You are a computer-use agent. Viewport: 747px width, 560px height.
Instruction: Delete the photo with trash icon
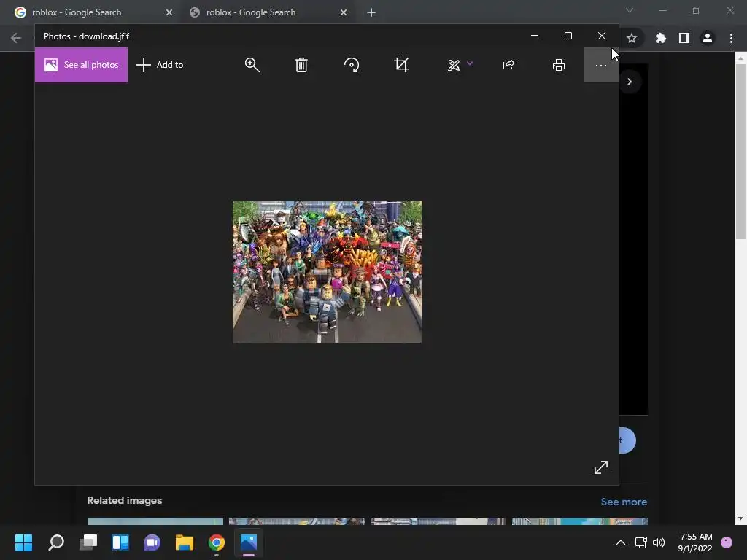pyautogui.click(x=301, y=65)
